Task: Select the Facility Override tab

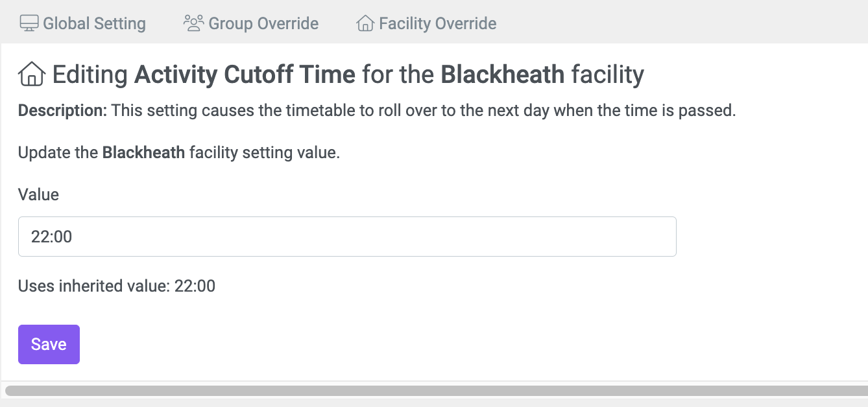Action: pyautogui.click(x=426, y=24)
